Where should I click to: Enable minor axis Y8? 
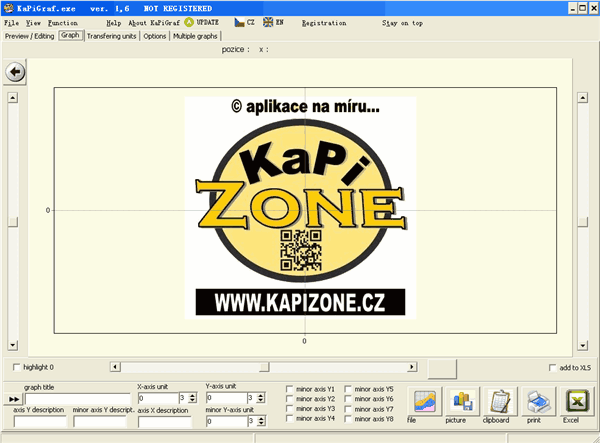point(348,419)
